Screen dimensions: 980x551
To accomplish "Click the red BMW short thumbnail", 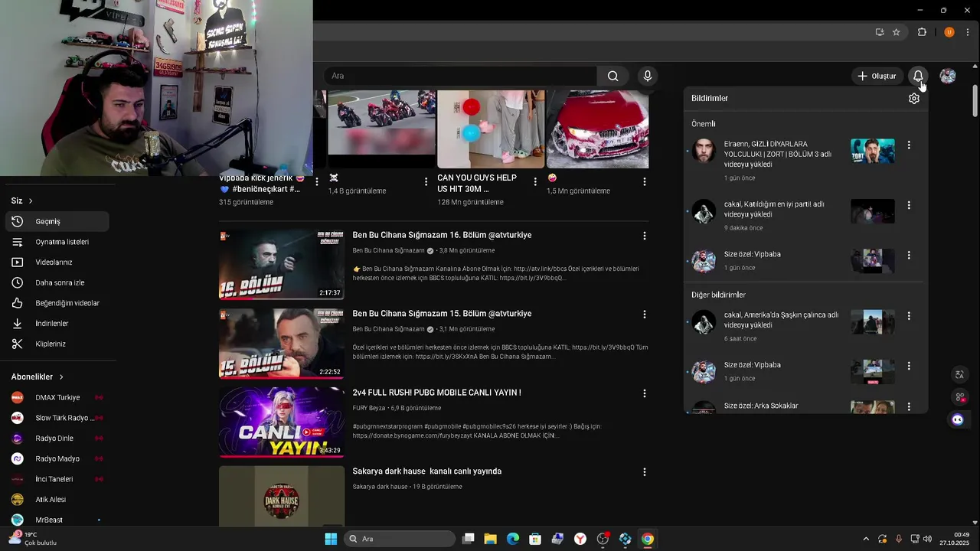I will (x=597, y=129).
